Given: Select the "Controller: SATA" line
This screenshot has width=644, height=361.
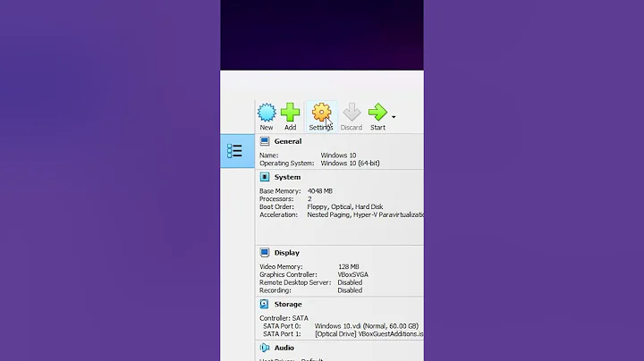Looking at the screenshot, I should 284,318.
